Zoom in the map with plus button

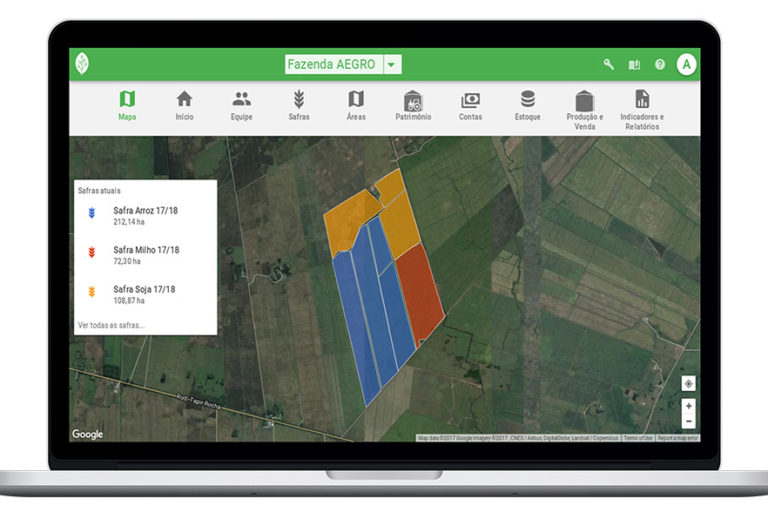tap(688, 406)
